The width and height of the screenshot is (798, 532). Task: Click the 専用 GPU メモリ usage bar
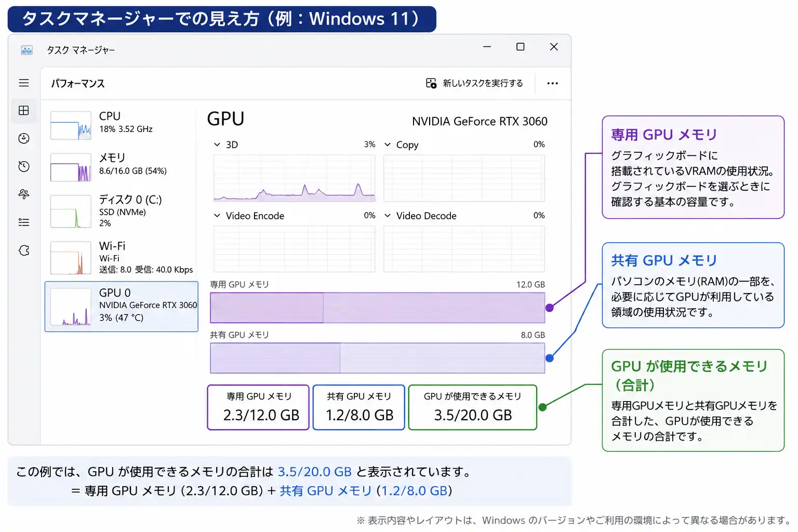[x=378, y=308]
